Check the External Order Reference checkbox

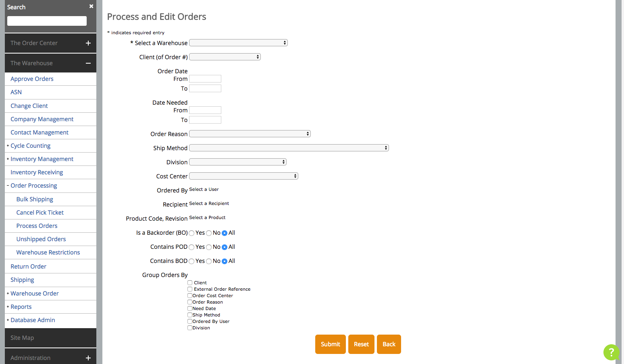(190, 289)
